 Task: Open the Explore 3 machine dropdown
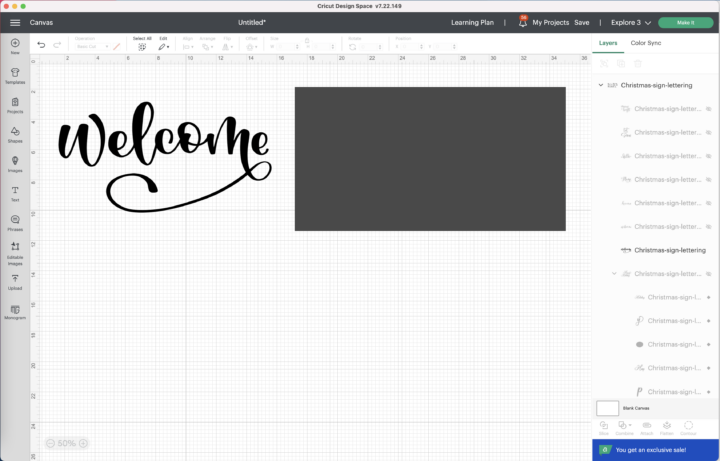coord(631,22)
